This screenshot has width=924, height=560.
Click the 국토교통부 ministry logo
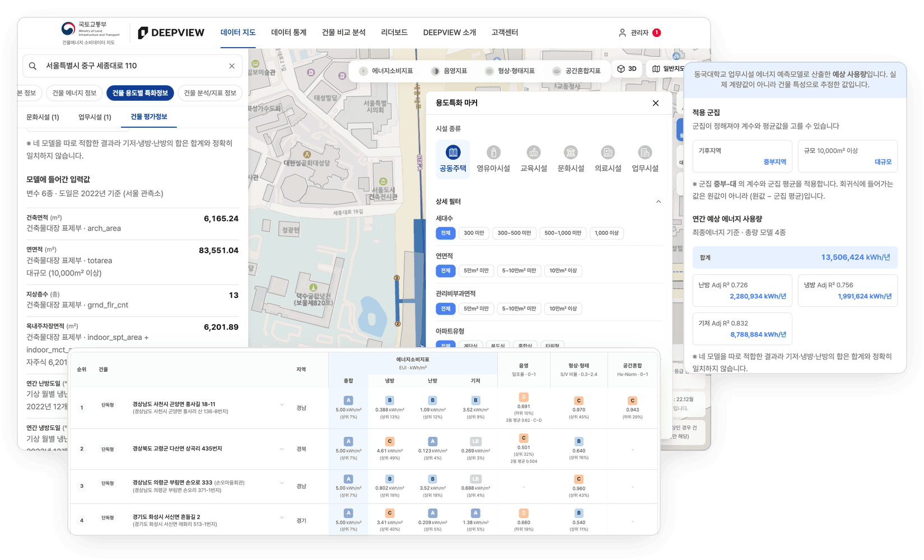[90, 32]
